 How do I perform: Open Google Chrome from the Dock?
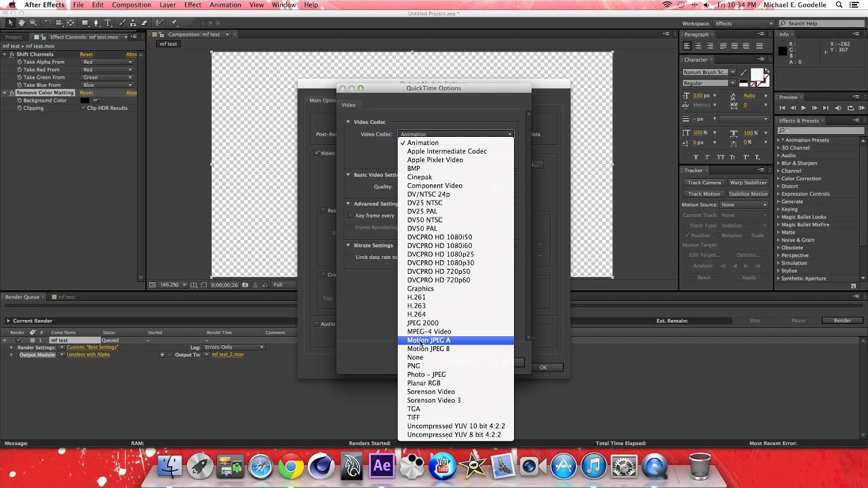coord(290,466)
